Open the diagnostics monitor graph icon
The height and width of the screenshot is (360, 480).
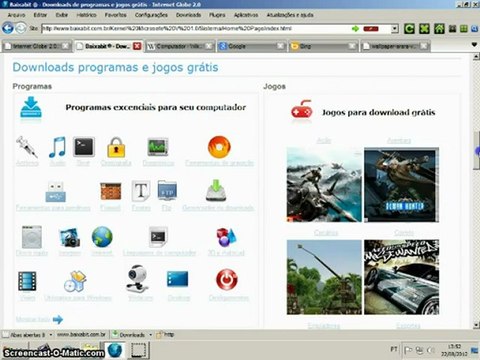click(x=158, y=147)
